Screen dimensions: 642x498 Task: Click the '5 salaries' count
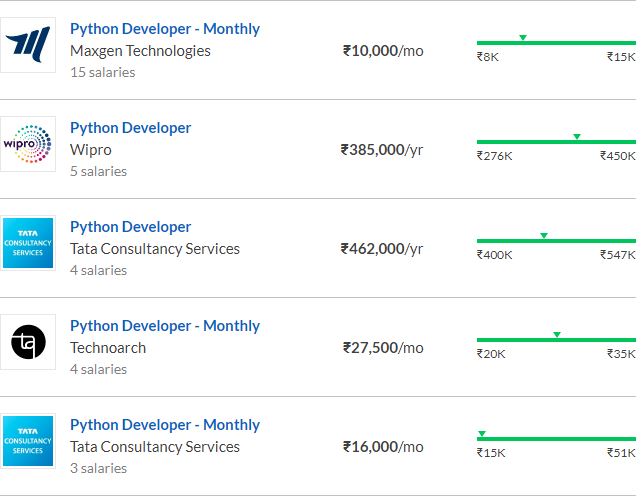pyautogui.click(x=98, y=172)
